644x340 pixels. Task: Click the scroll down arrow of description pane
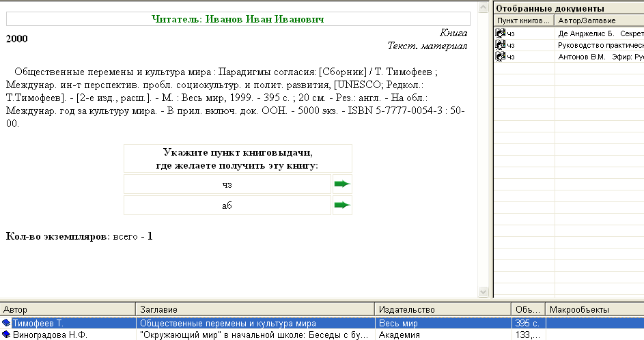pyautogui.click(x=483, y=292)
